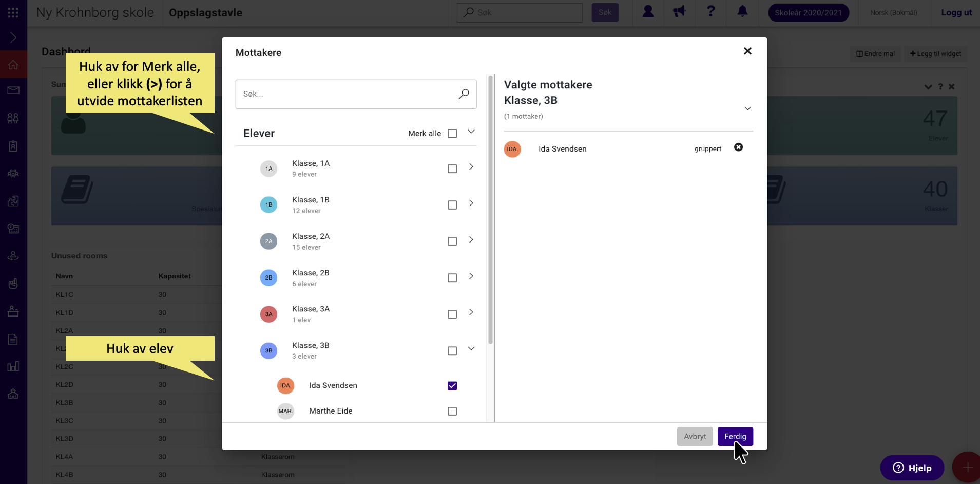Image resolution: width=980 pixels, height=484 pixels.
Task: Open the megaphone announcements icon
Action: click(x=679, y=11)
